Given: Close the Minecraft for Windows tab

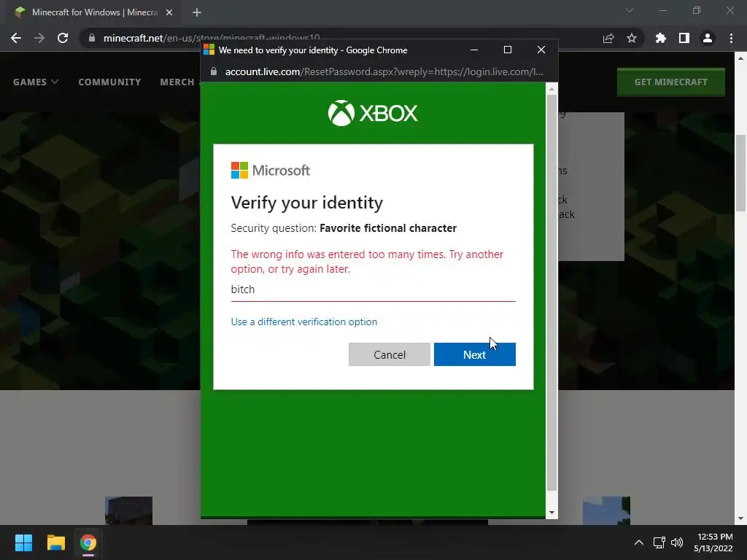Looking at the screenshot, I should (169, 12).
